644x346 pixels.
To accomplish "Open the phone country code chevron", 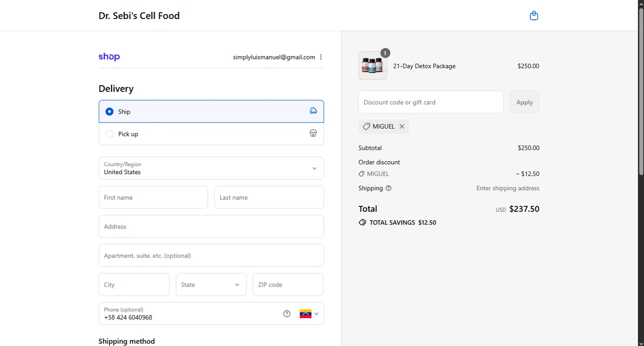I will [x=316, y=314].
